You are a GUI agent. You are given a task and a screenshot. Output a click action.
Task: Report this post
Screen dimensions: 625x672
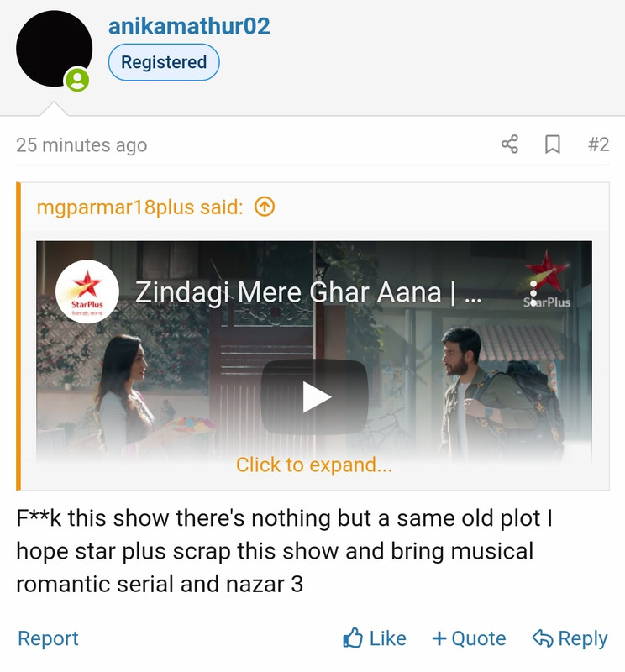point(48,638)
